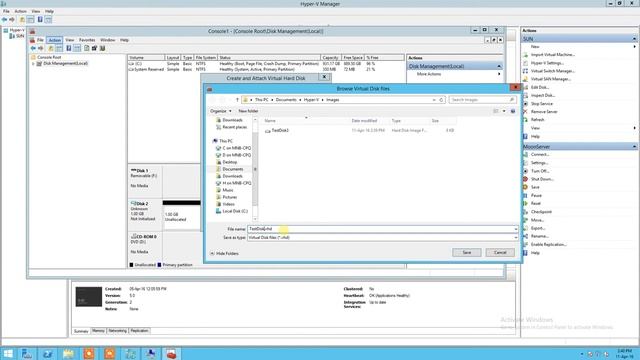Image resolution: width=640 pixels, height=360 pixels.
Task: Switch to the Networking tab in VM details
Action: pos(118,331)
